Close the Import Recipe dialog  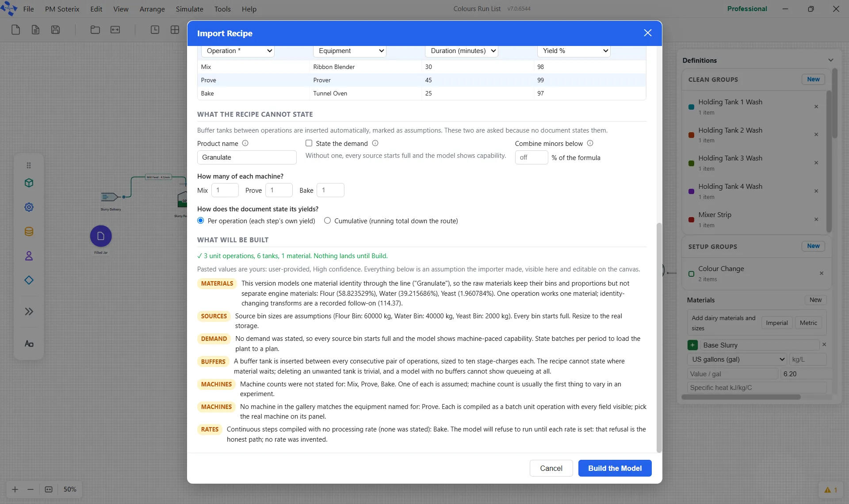648,33
